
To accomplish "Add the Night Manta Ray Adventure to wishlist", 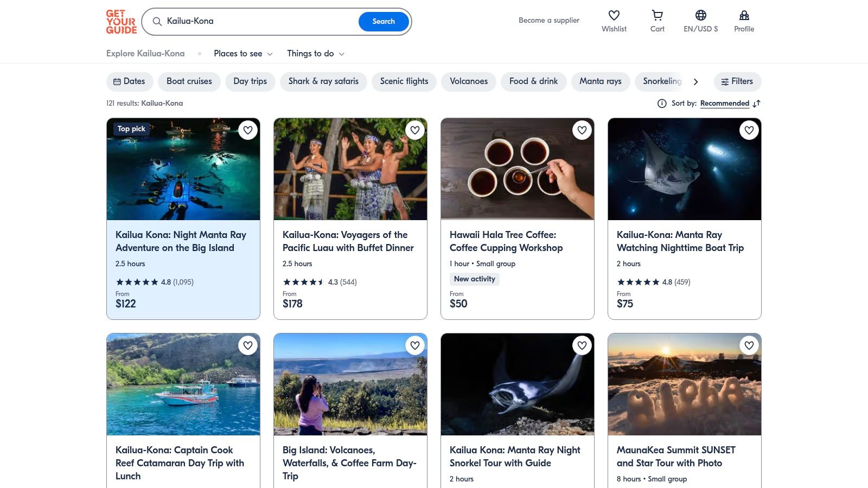I will 248,130.
